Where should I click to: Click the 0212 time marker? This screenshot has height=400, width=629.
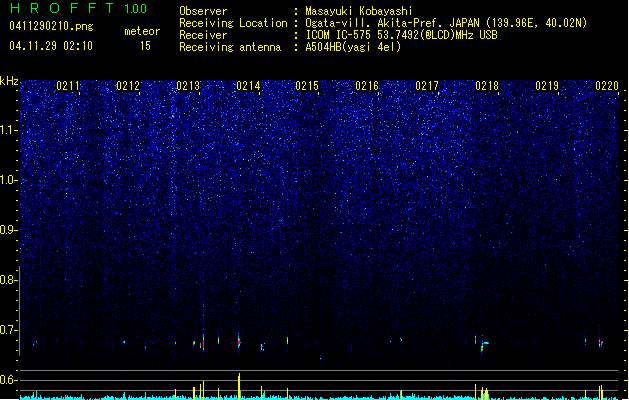(128, 86)
